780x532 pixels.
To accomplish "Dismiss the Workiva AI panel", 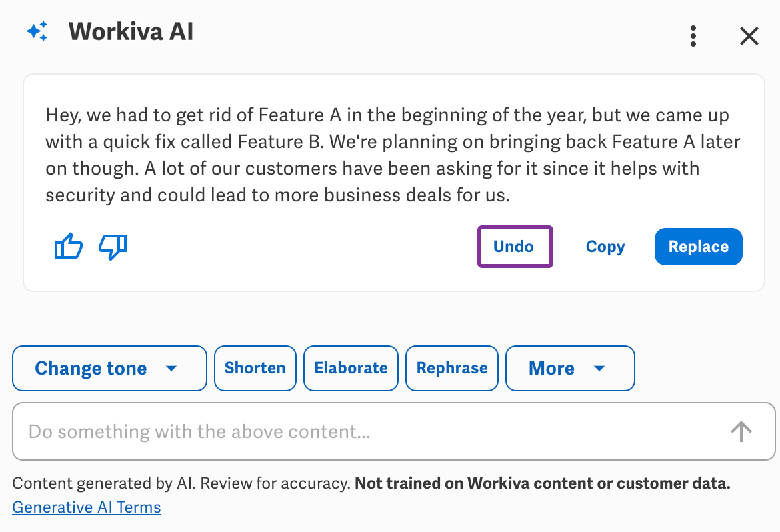I will pyautogui.click(x=749, y=36).
